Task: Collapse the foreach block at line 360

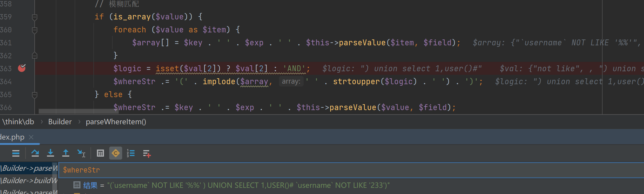Action: [x=34, y=30]
